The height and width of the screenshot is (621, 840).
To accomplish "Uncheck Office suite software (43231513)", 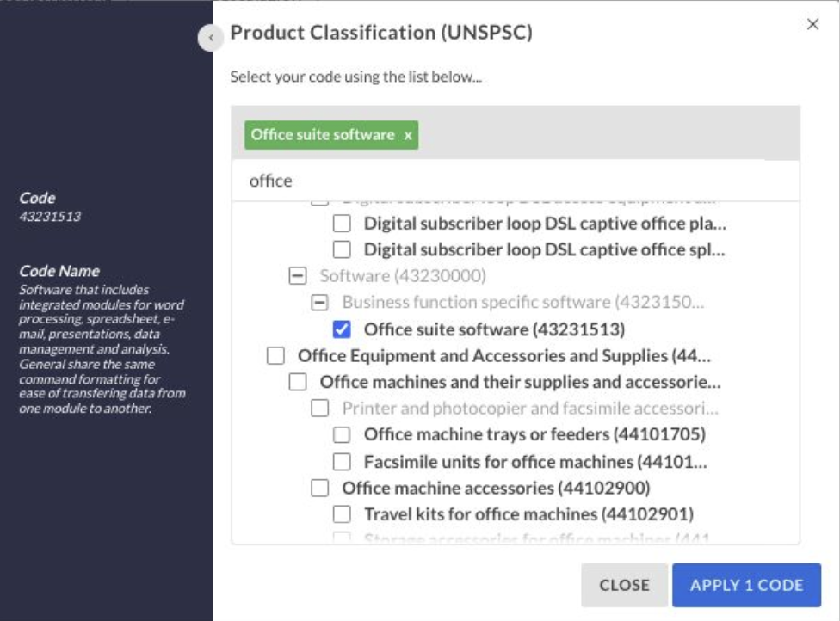I will pyautogui.click(x=342, y=329).
